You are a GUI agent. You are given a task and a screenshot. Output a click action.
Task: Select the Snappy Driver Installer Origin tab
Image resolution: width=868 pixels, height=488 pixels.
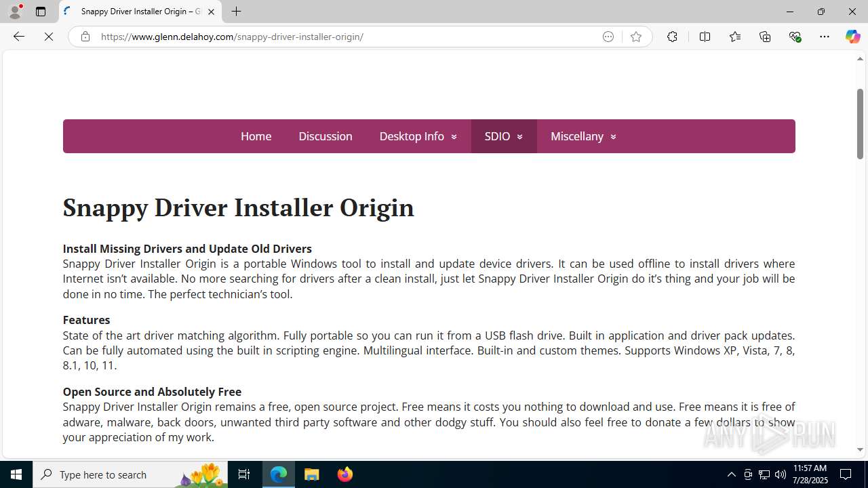pos(140,12)
